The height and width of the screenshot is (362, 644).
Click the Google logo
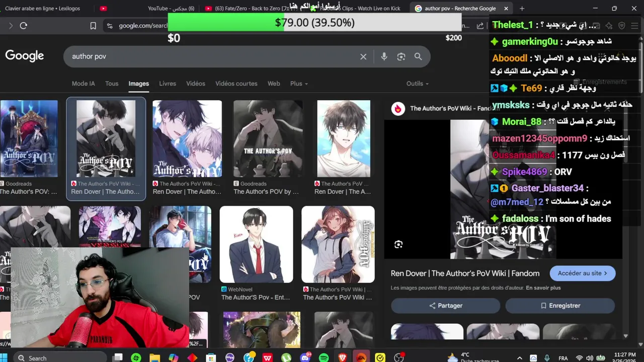click(25, 56)
